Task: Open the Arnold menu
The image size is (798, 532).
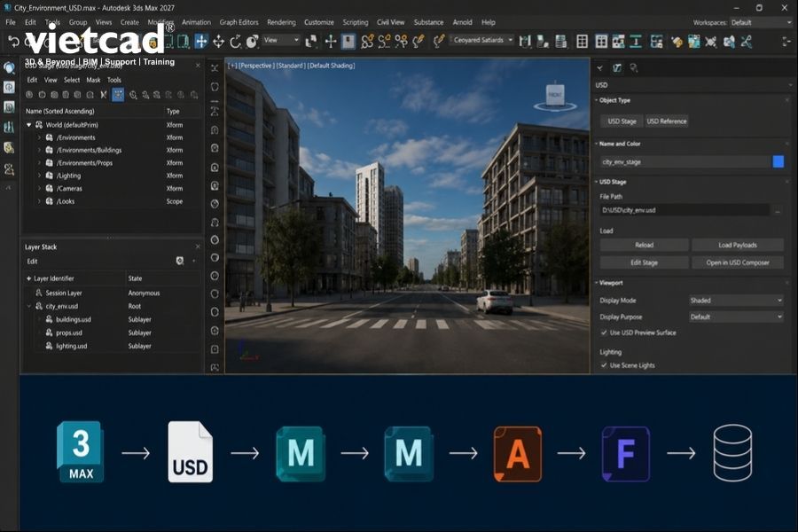Action: pos(462,22)
